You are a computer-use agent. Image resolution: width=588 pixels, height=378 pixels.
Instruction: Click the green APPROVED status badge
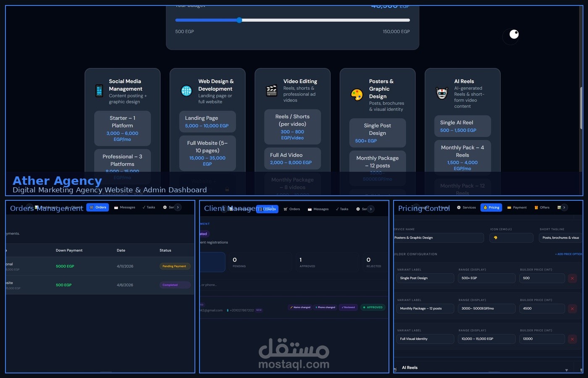pos(373,307)
